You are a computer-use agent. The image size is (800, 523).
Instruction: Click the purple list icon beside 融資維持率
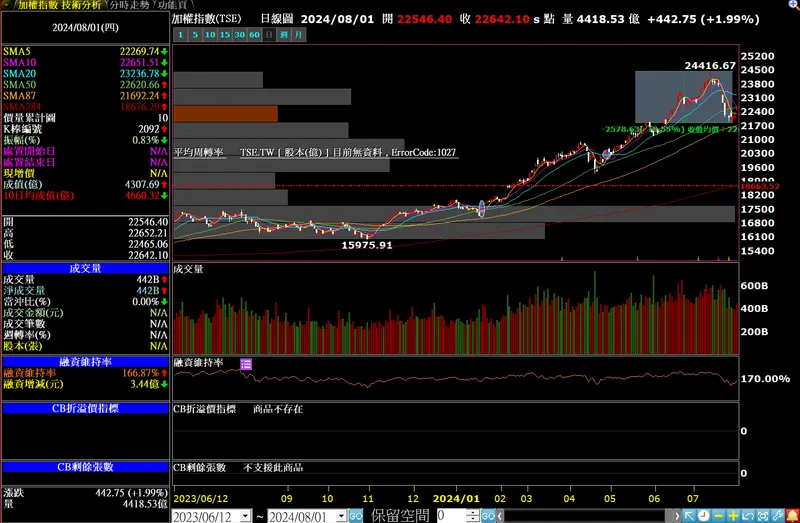coord(246,364)
